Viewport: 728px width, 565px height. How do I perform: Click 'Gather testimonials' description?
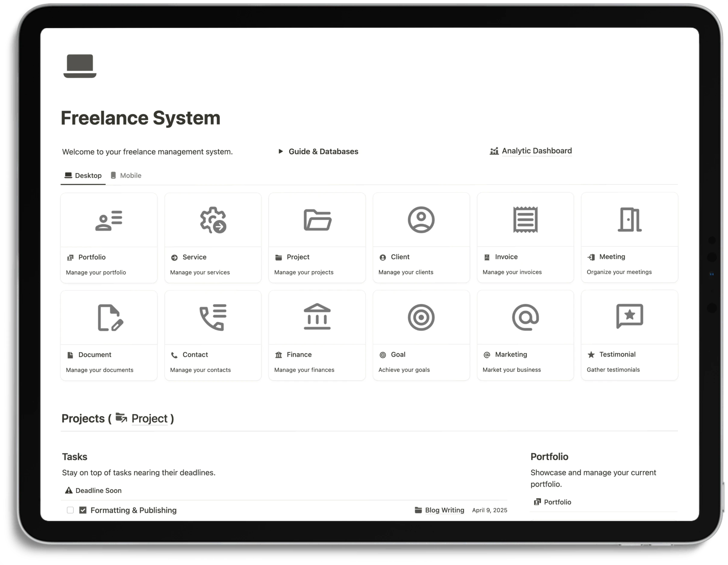click(x=613, y=370)
